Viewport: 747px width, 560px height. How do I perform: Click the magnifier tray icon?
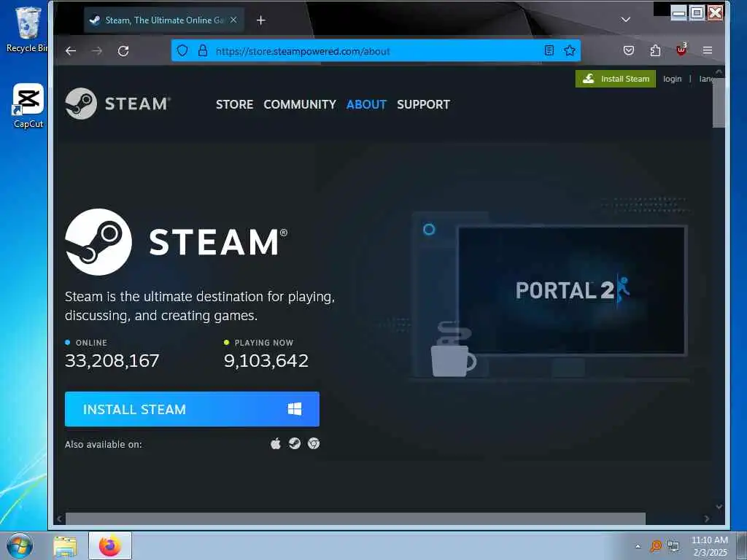656,546
